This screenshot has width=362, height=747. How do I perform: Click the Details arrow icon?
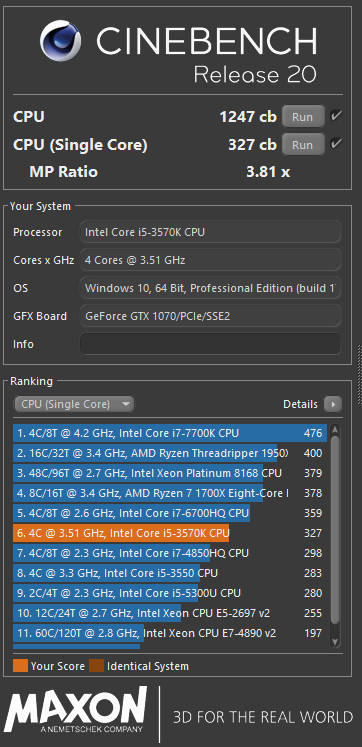(x=333, y=404)
